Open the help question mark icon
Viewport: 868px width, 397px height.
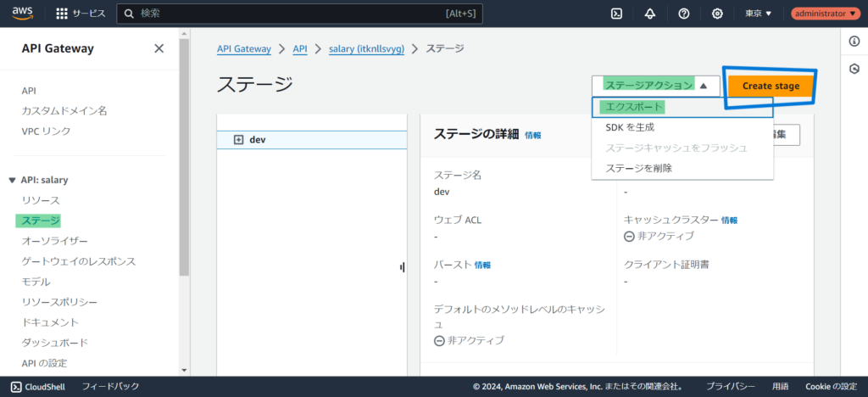pyautogui.click(x=684, y=14)
